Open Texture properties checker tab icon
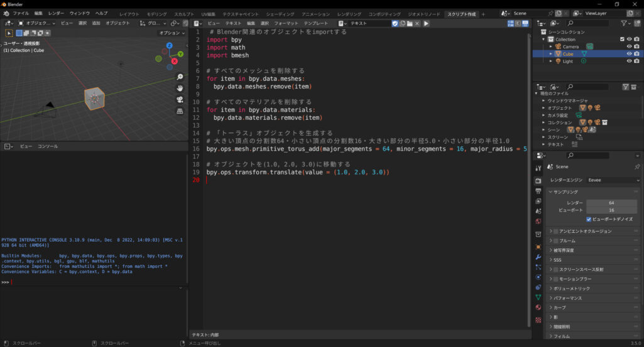644x347 pixels. pyautogui.click(x=538, y=319)
